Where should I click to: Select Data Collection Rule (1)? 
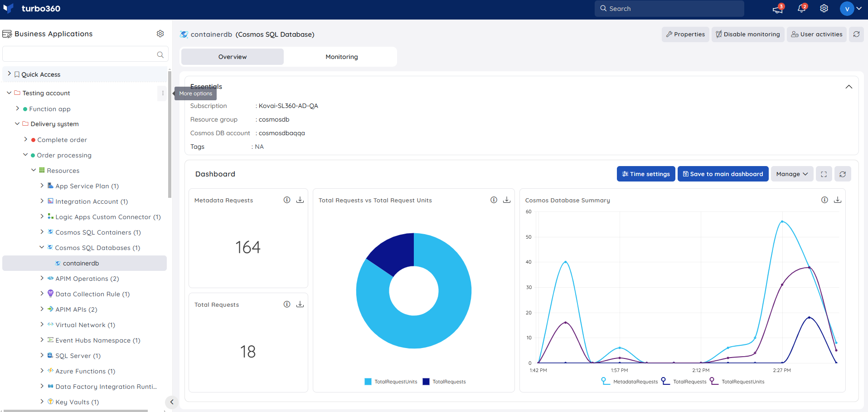(x=92, y=294)
